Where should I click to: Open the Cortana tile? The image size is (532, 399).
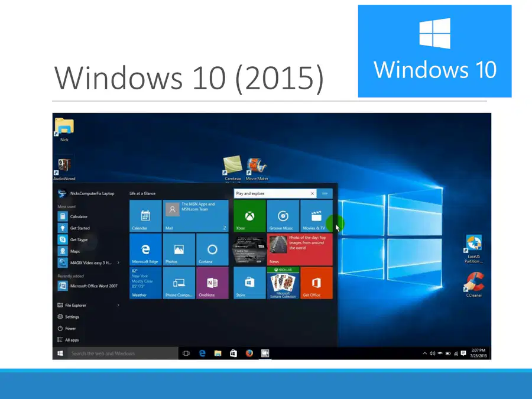(212, 249)
